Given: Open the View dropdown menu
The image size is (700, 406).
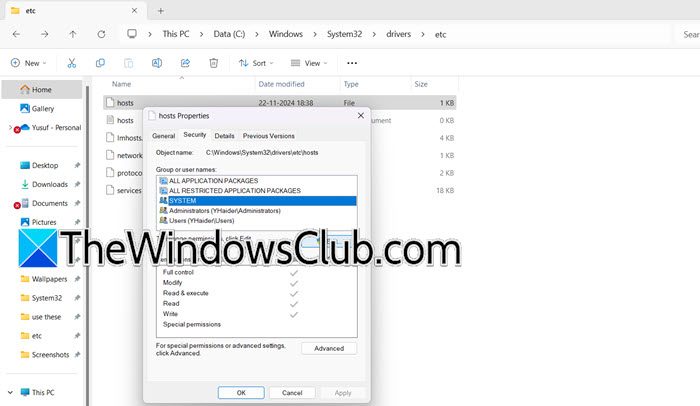Looking at the screenshot, I should [309, 63].
